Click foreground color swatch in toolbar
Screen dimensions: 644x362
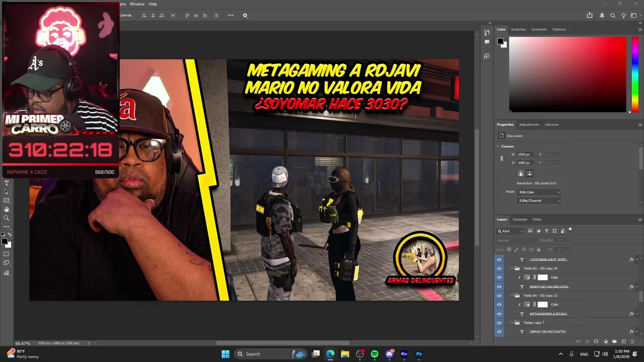coord(5,241)
